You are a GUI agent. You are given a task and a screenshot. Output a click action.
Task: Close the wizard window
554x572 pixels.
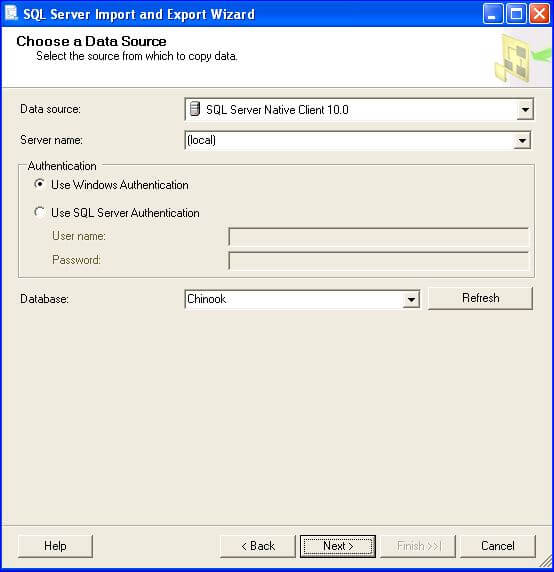(539, 14)
